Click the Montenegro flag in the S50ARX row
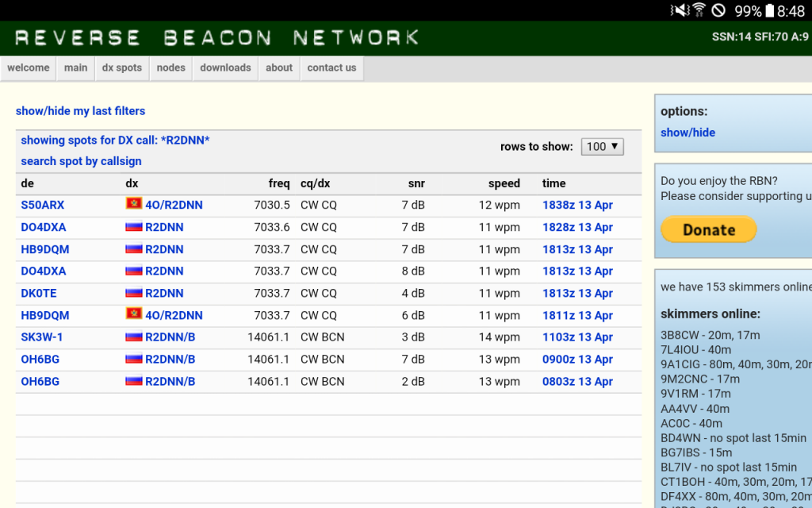This screenshot has width=812, height=508. pyautogui.click(x=133, y=204)
